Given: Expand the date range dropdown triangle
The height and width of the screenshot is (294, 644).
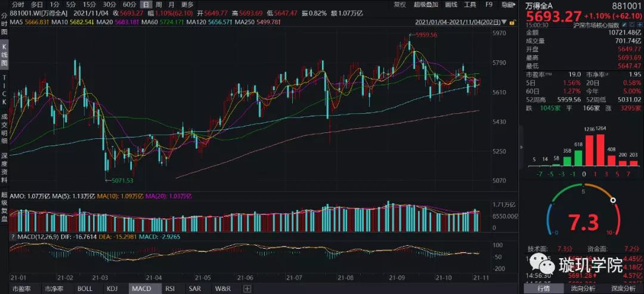Looking at the screenshot, I should click(x=504, y=22).
